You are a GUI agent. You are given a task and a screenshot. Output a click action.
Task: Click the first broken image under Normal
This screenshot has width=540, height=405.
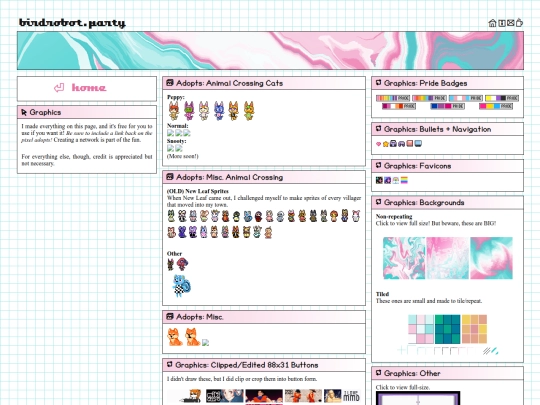click(x=171, y=133)
